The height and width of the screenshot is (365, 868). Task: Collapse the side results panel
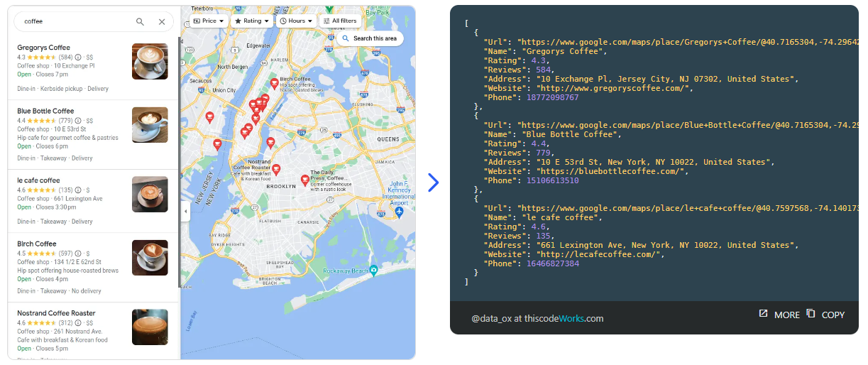(x=185, y=211)
